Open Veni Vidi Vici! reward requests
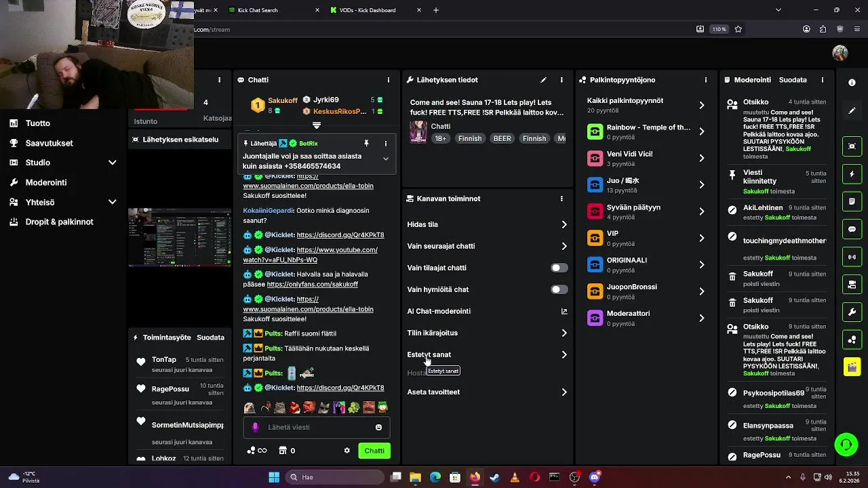868x488 pixels. click(x=646, y=158)
